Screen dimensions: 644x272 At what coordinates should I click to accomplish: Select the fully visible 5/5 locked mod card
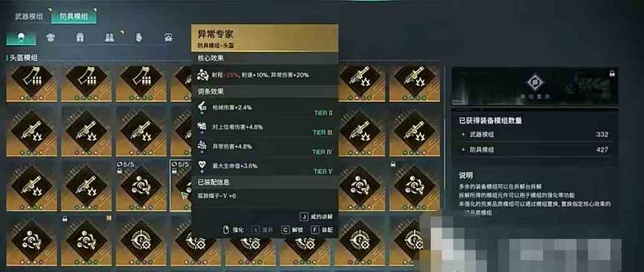click(141, 186)
